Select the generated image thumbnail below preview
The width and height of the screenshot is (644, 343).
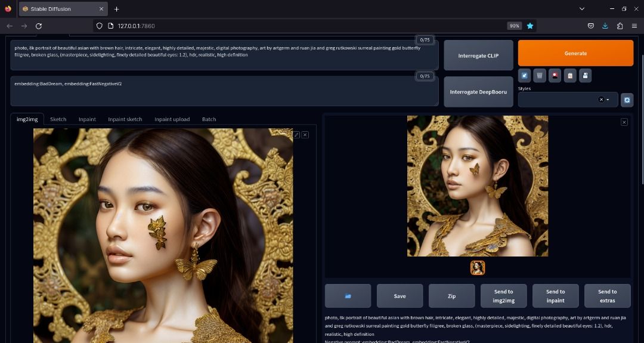coord(478,268)
